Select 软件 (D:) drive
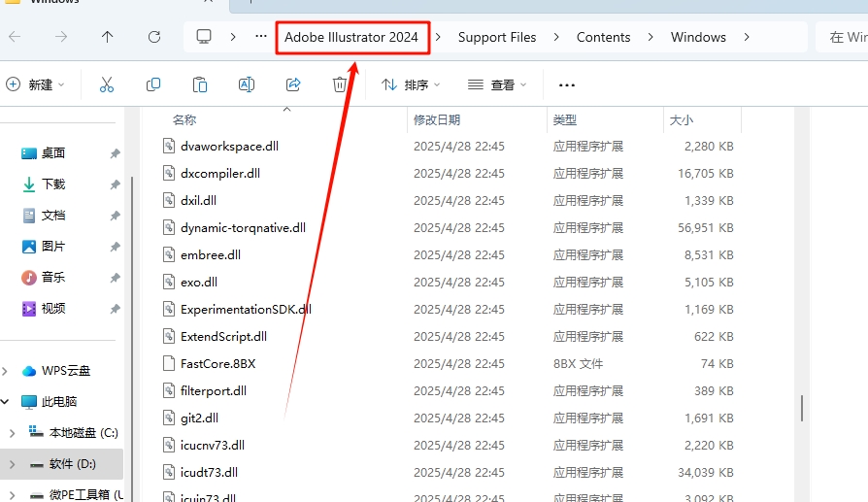868x502 pixels. coord(73,464)
